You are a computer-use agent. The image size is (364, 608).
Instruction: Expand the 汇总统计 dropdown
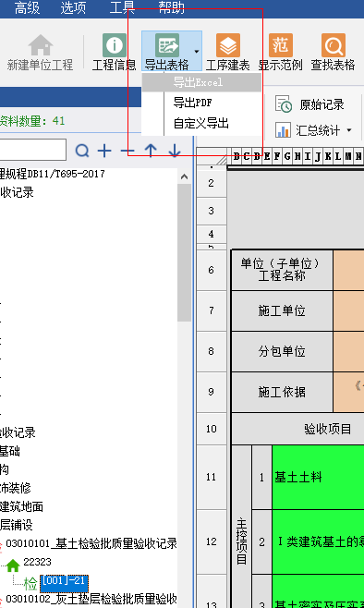click(x=349, y=130)
